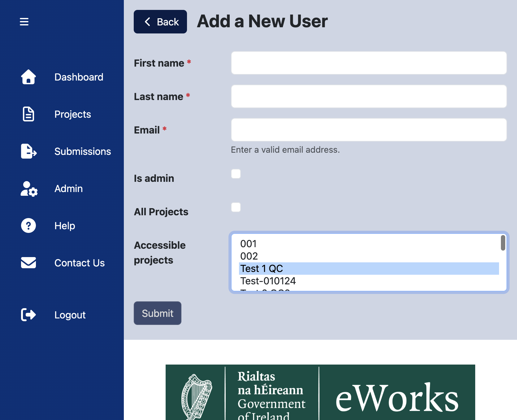Select Test-010124 project
The width and height of the screenshot is (517, 420).
[369, 281]
